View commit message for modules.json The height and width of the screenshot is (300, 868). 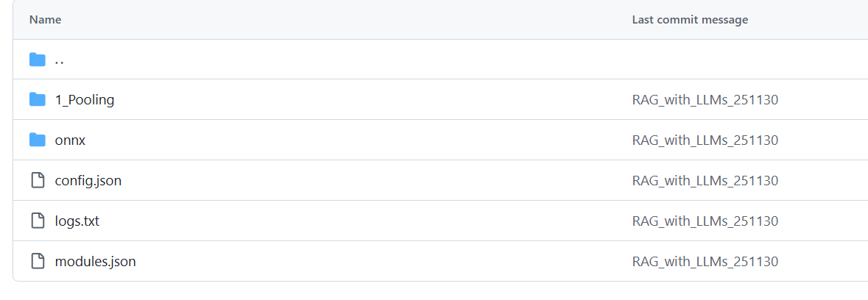(x=705, y=261)
